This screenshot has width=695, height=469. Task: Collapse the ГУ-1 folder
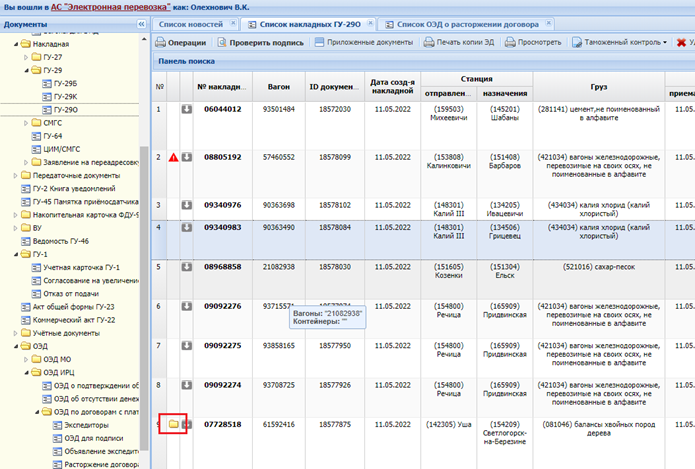(x=16, y=254)
